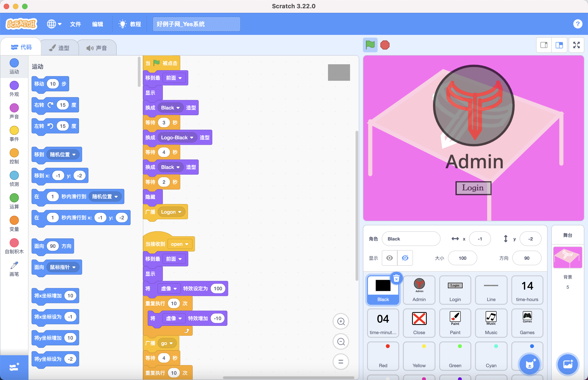Click the sprite name field Black
The height and width of the screenshot is (380, 588).
coord(411,239)
